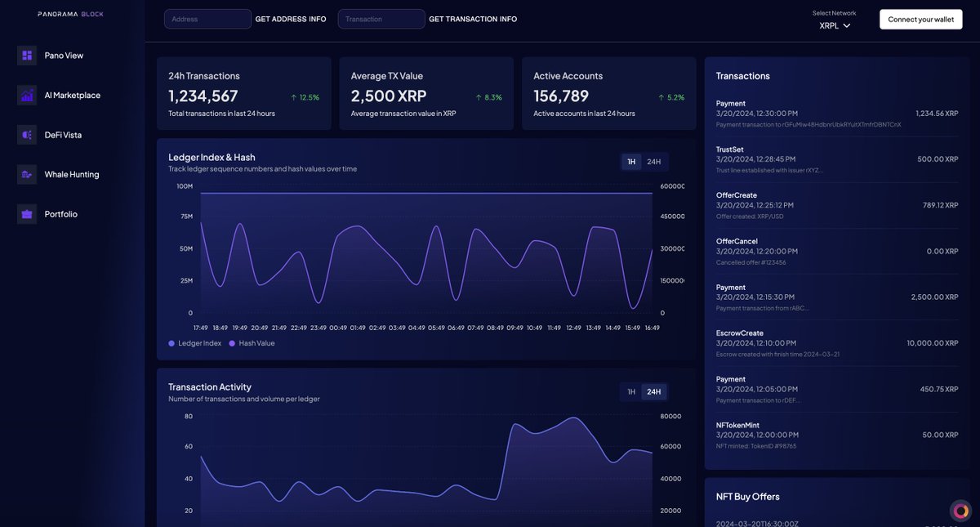This screenshot has height=527, width=980.
Task: Toggle the Hash Value legend dot
Action: pyautogui.click(x=232, y=343)
